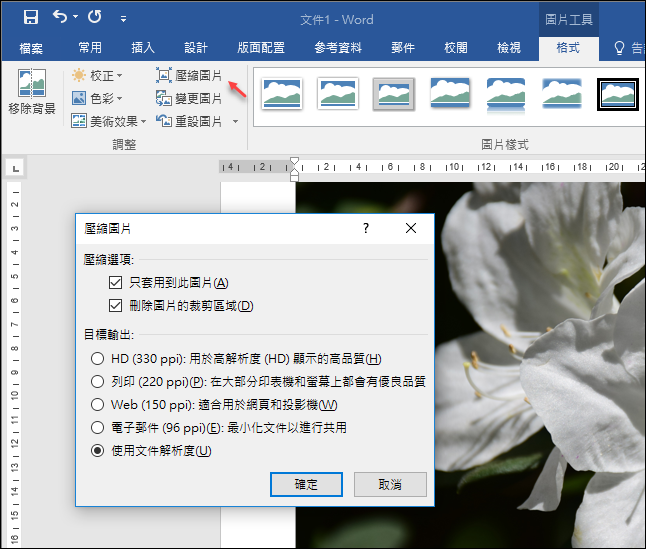
Task: Apply the drop shadow rectangle picture style
Action: tap(450, 93)
